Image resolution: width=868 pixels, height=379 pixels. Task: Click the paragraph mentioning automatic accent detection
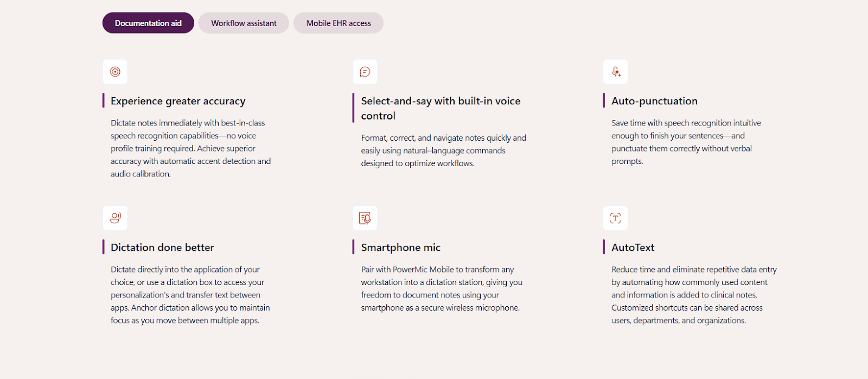pos(191,148)
